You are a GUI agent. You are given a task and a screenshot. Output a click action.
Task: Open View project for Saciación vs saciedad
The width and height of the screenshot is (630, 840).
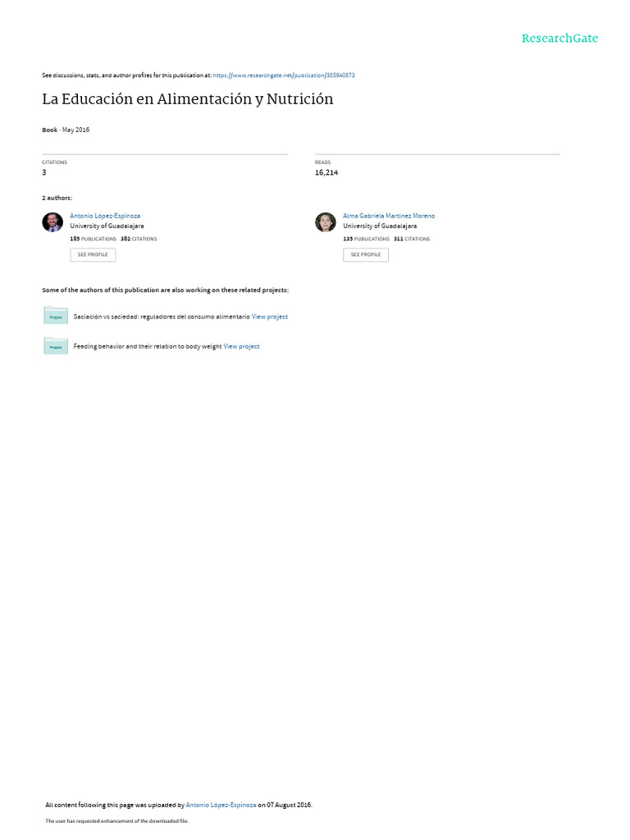pos(269,317)
